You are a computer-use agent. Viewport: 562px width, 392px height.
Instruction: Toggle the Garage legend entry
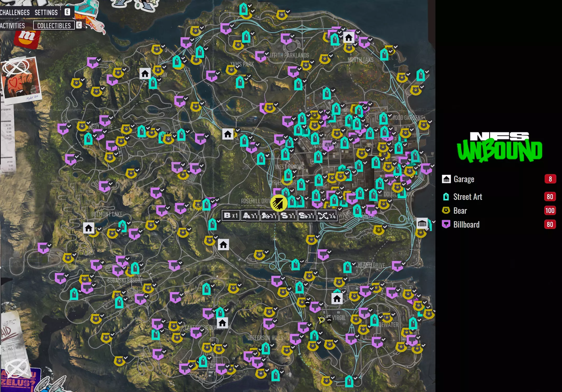[x=464, y=179]
